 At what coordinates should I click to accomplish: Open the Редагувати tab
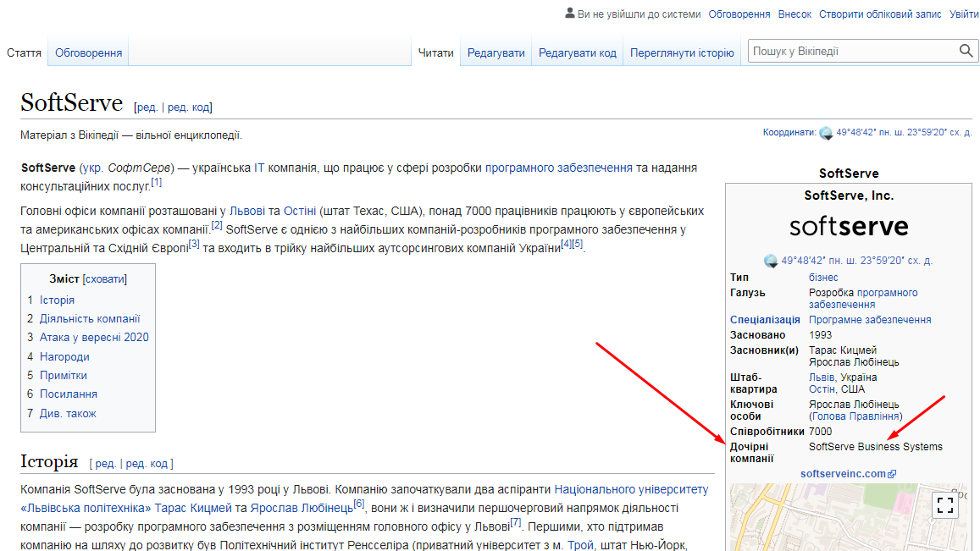tap(496, 53)
